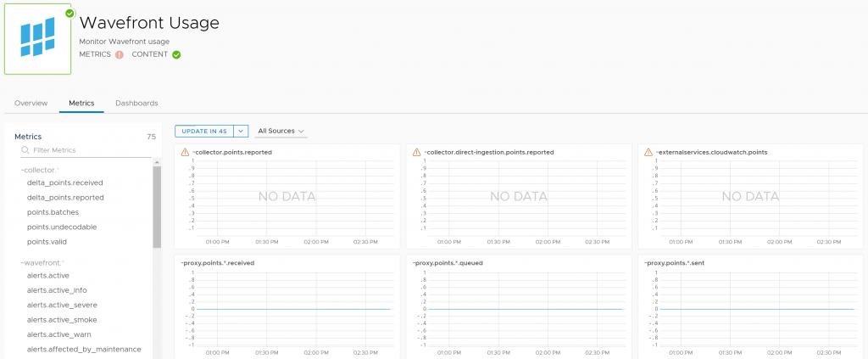The height and width of the screenshot is (359, 868).
Task: Click the green installed checkmark badge on logo
Action: (x=70, y=14)
